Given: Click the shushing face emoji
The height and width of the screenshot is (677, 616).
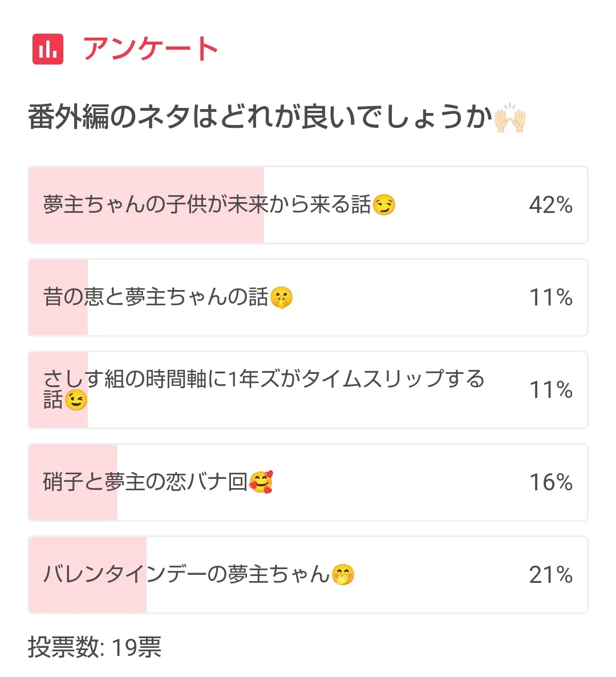Looking at the screenshot, I should coord(281,297).
